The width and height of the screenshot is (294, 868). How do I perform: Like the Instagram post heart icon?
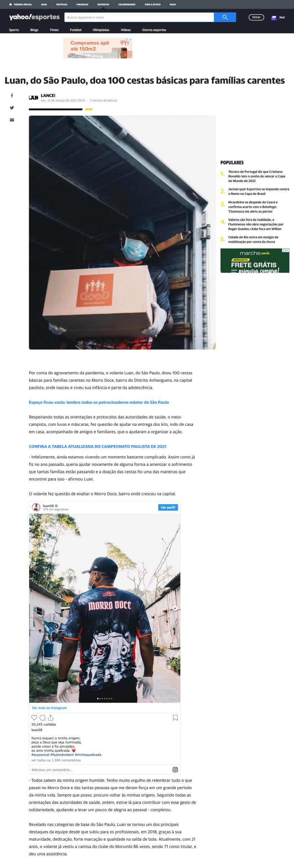[34, 718]
